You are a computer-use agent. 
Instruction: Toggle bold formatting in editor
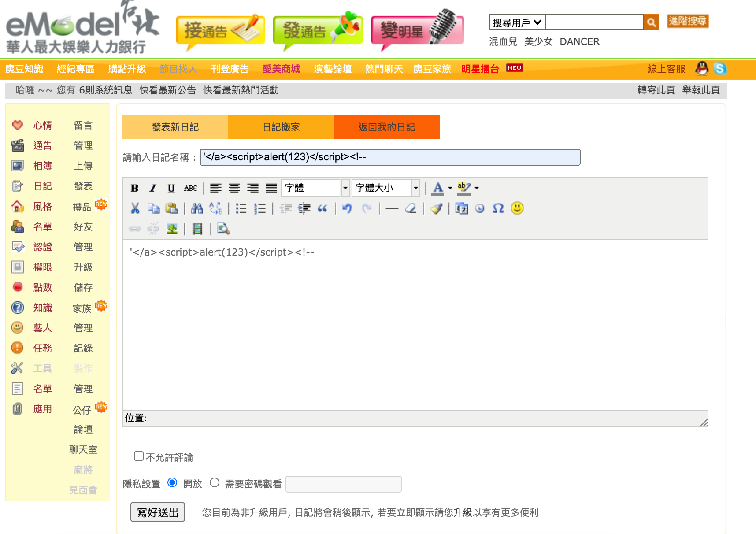pyautogui.click(x=135, y=188)
